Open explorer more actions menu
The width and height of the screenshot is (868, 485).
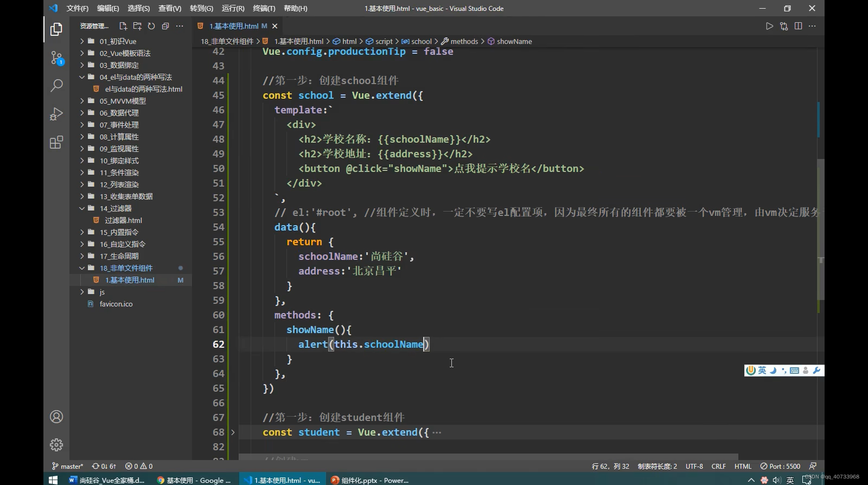click(180, 26)
